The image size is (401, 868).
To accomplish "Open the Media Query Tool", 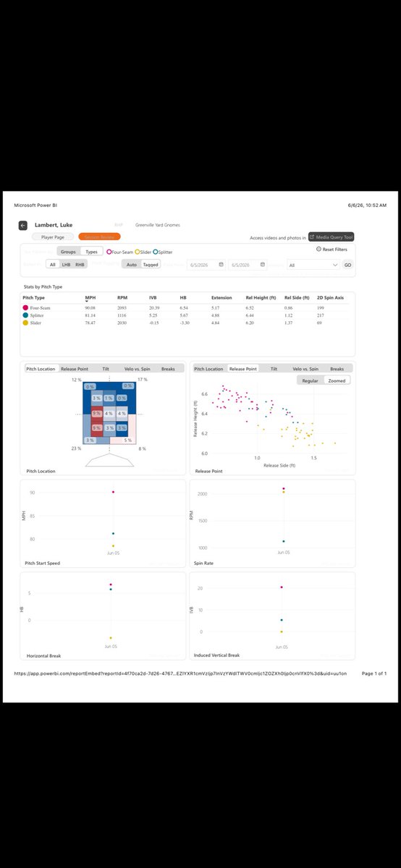I will pos(332,237).
